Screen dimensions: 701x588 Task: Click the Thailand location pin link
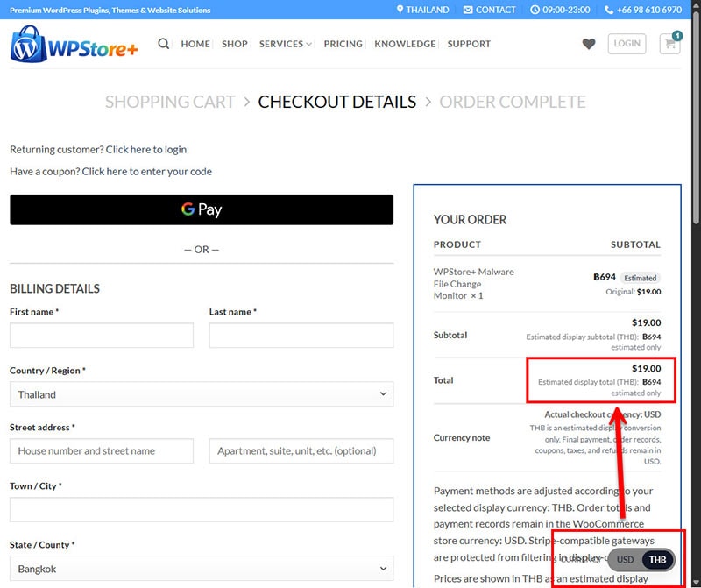[422, 10]
